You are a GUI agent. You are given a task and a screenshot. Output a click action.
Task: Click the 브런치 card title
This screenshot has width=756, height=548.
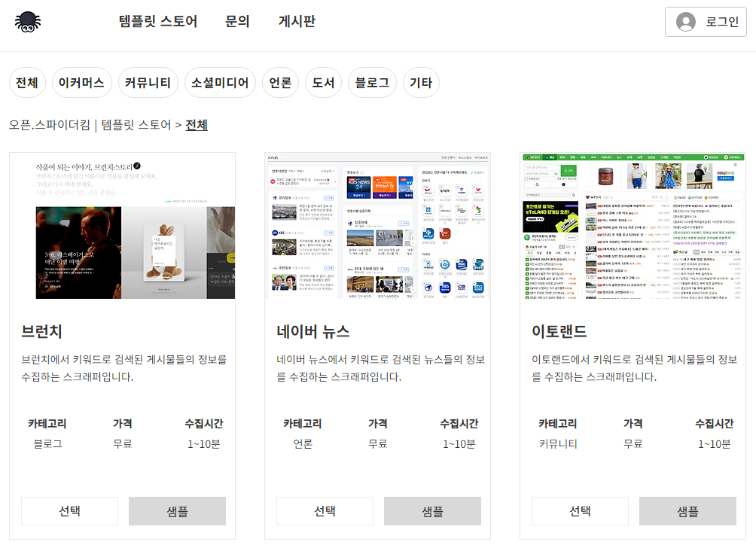[x=41, y=332]
